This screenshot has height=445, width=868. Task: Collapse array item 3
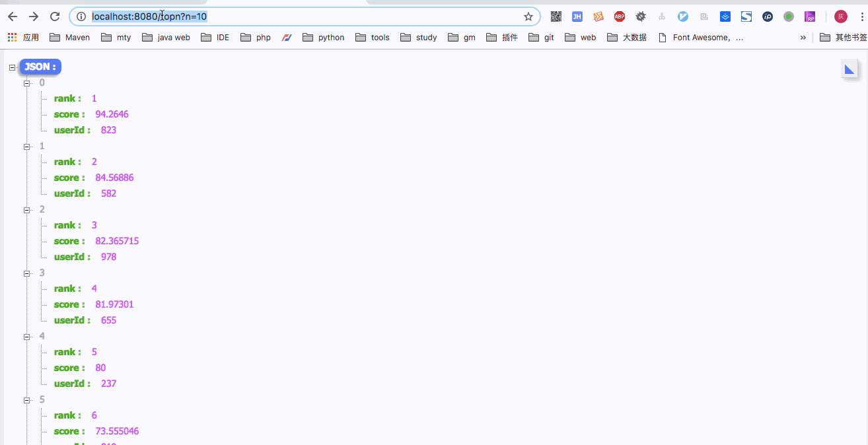(x=27, y=273)
